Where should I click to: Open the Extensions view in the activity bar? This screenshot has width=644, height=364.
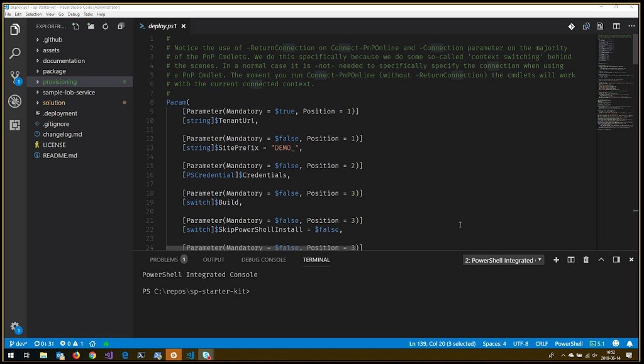pos(15,125)
